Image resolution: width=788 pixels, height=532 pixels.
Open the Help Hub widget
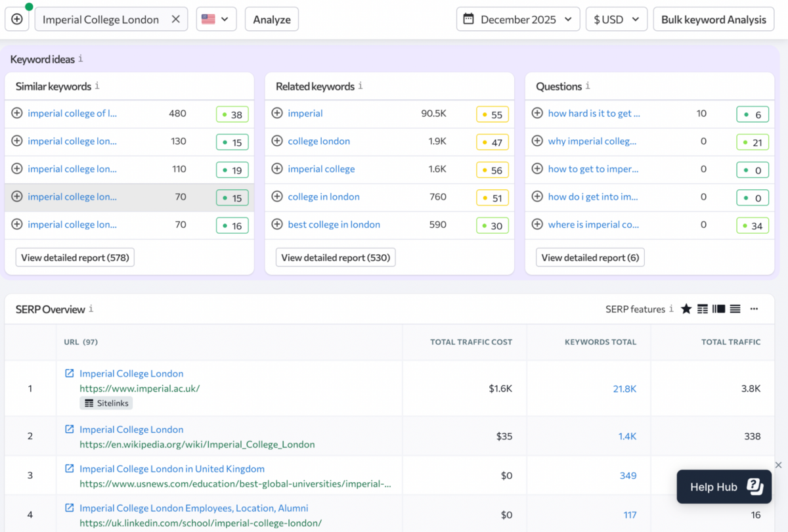point(724,487)
